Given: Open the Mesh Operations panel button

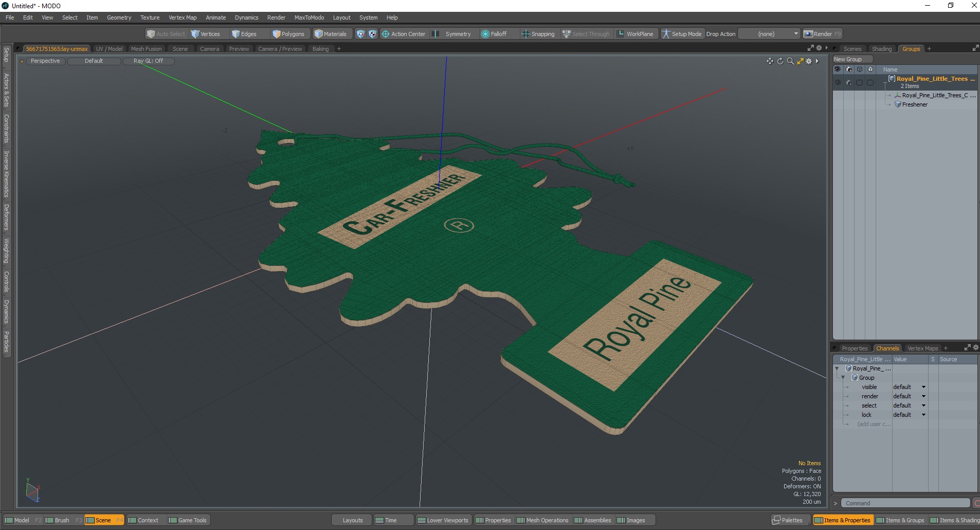Looking at the screenshot, I should (x=542, y=520).
